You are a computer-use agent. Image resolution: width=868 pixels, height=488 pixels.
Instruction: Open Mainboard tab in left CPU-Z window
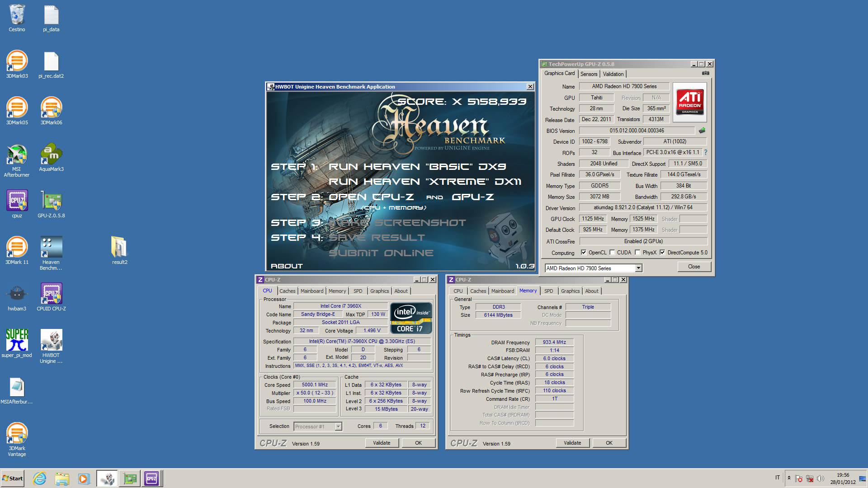pos(312,291)
